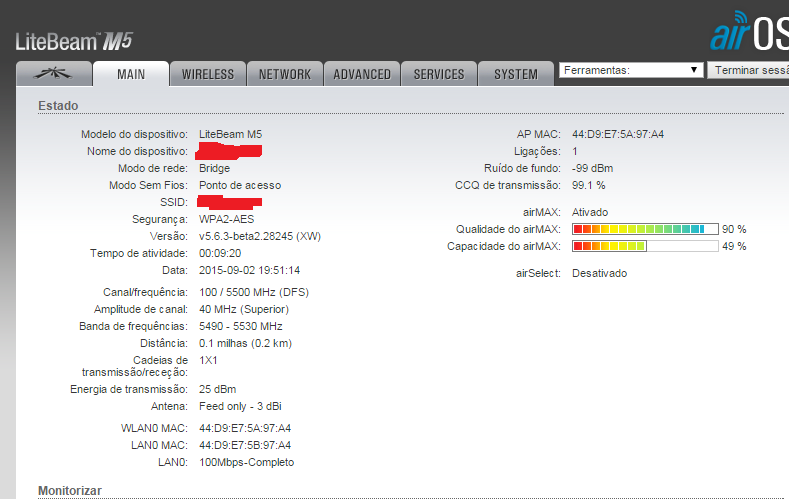Click the transmit power value 25 dBm
Screen dimensions: 789x499
pos(217,389)
